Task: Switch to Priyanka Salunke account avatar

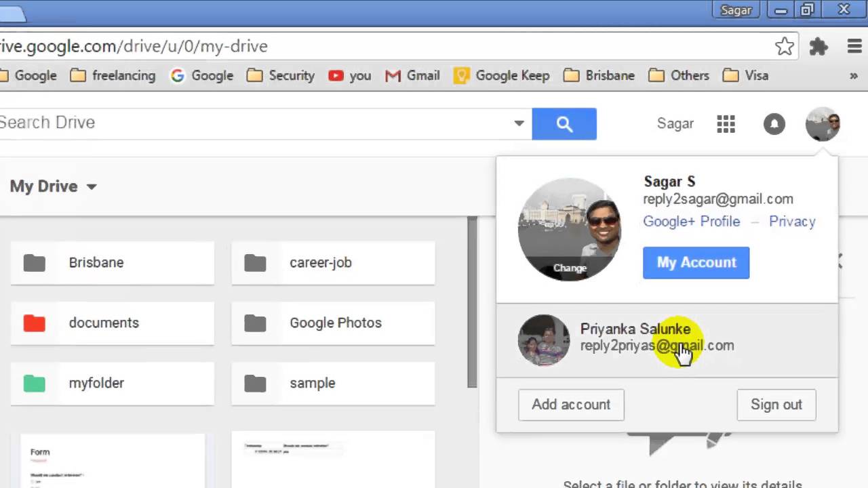Action: tap(544, 340)
